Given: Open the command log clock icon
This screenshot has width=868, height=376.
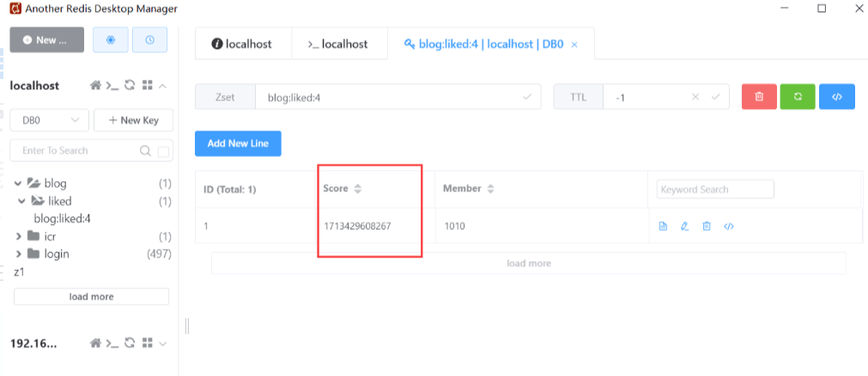Looking at the screenshot, I should tap(149, 39).
